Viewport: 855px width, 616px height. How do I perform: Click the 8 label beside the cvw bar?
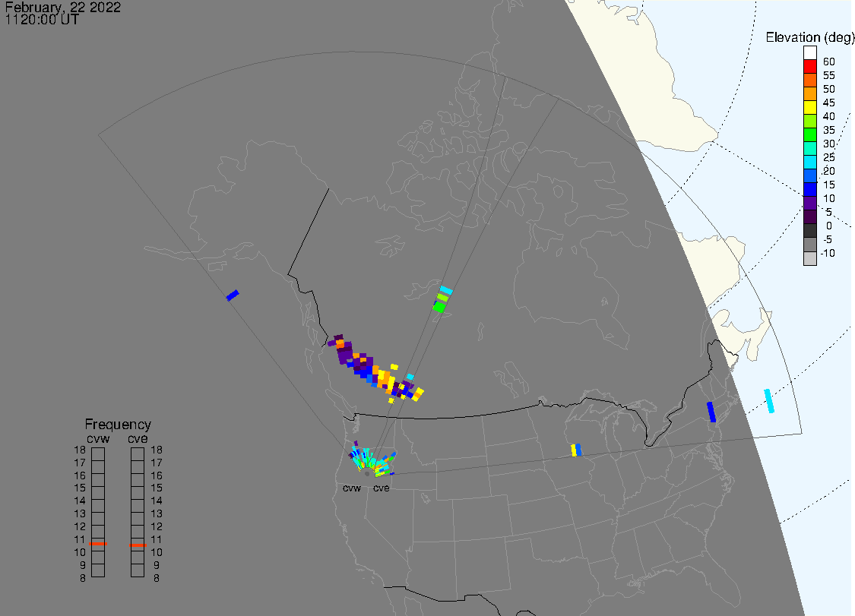(83, 578)
